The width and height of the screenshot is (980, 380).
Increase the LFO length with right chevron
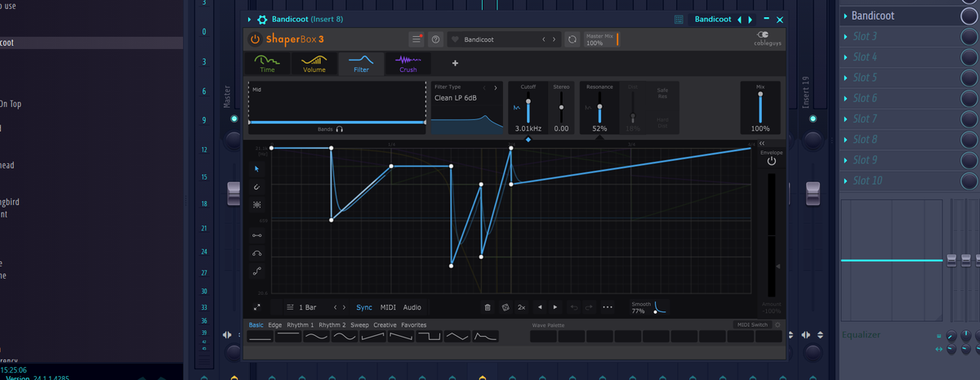coord(345,307)
